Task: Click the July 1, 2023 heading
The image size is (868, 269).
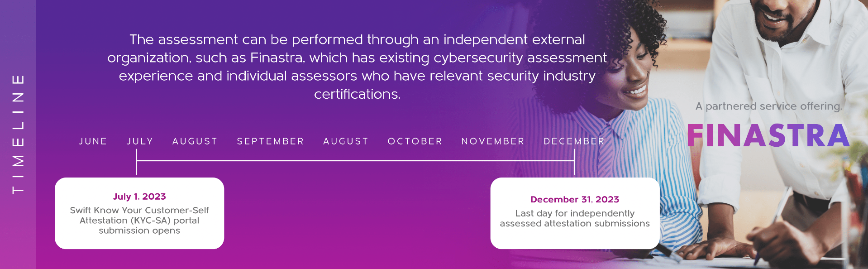Action: pyautogui.click(x=139, y=197)
